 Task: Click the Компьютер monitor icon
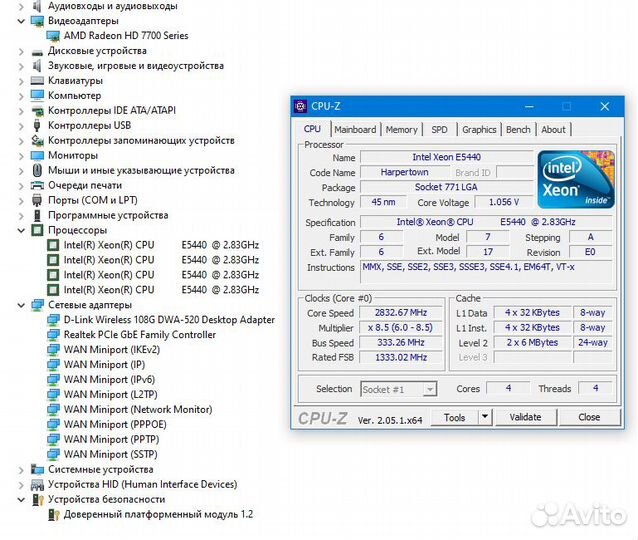coord(37,96)
